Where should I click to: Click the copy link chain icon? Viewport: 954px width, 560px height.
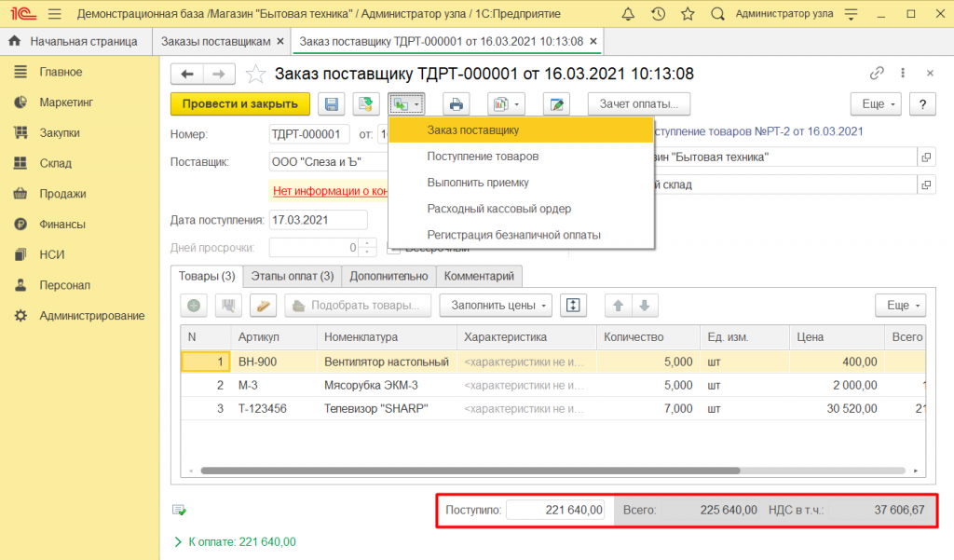(876, 74)
